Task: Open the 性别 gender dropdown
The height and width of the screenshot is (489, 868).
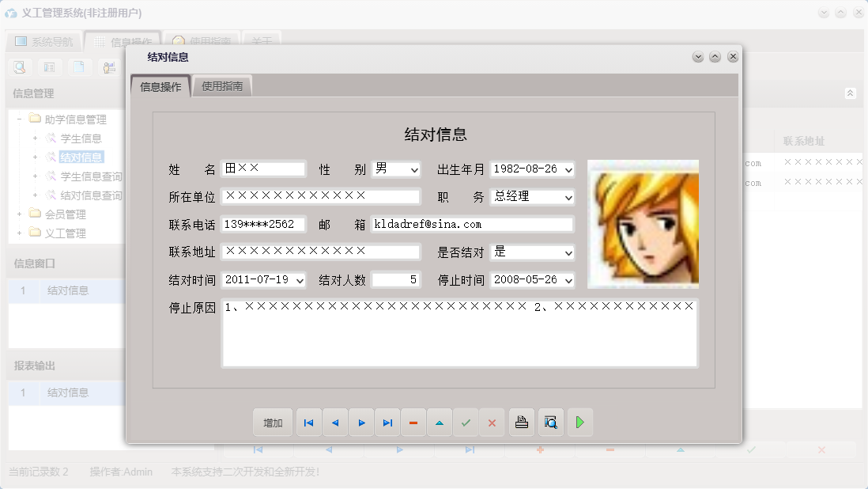Action: (x=414, y=169)
